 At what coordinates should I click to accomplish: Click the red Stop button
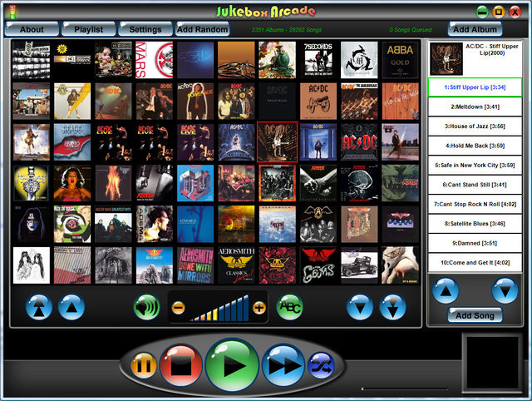181,365
